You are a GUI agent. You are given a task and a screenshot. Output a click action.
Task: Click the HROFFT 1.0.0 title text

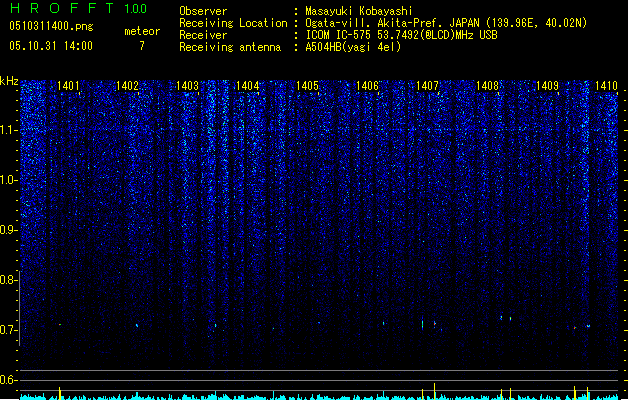click(78, 8)
